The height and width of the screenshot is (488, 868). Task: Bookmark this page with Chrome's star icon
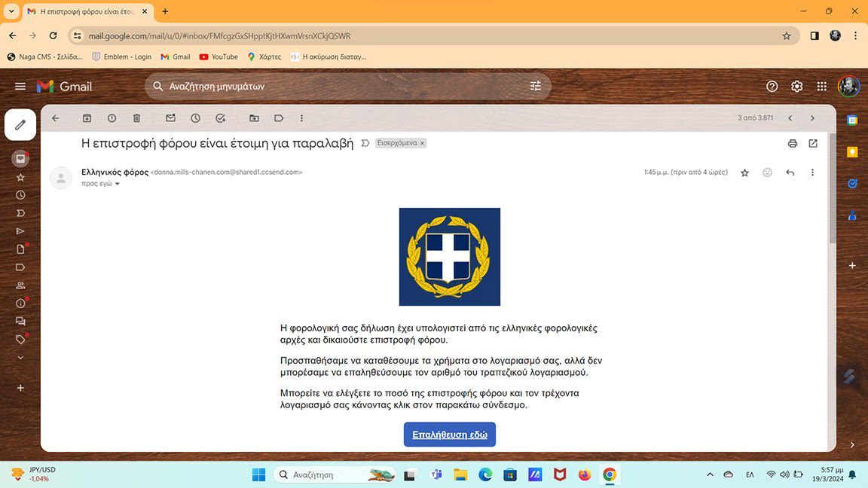[x=787, y=35]
